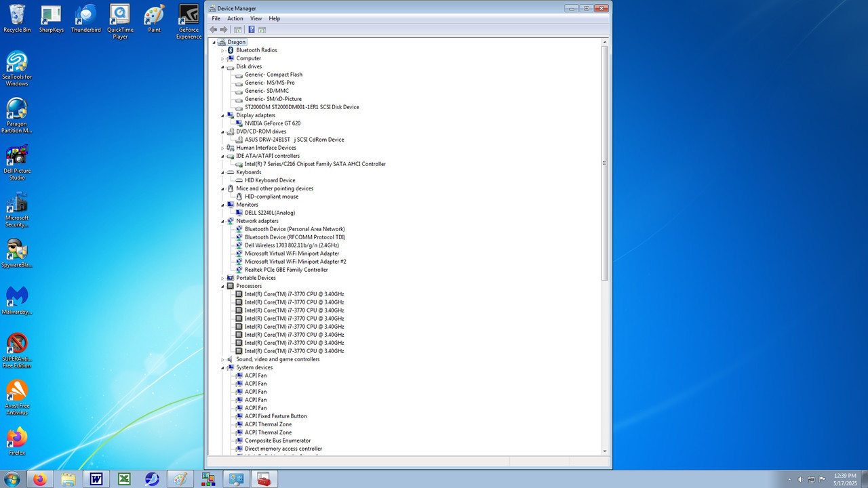Image resolution: width=868 pixels, height=488 pixels.
Task: Select Bluetooth Device (Personal Area Network)
Action: (x=295, y=229)
